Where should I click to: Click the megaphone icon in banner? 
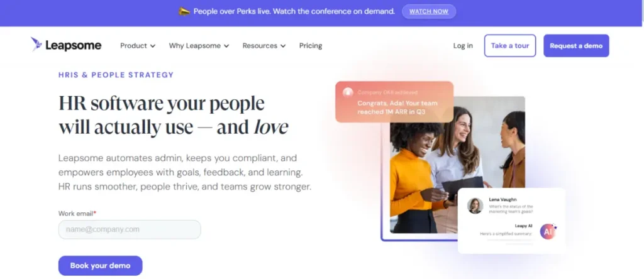pos(184,11)
